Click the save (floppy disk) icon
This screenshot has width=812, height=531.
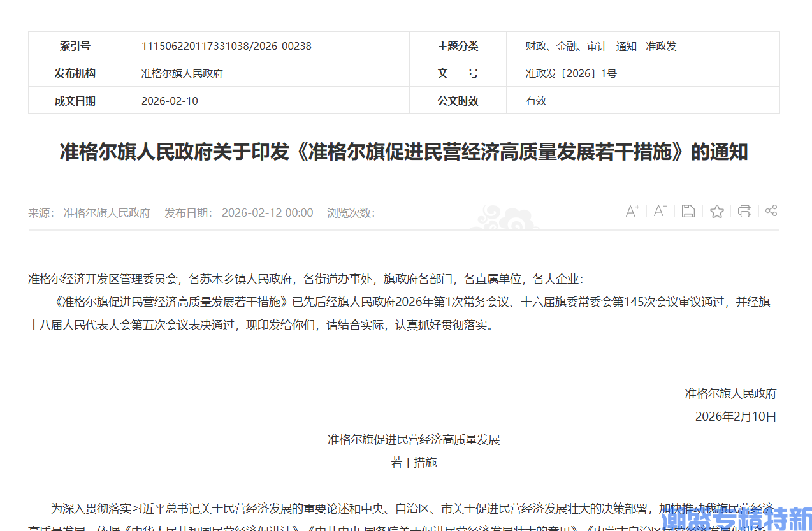[688, 210]
